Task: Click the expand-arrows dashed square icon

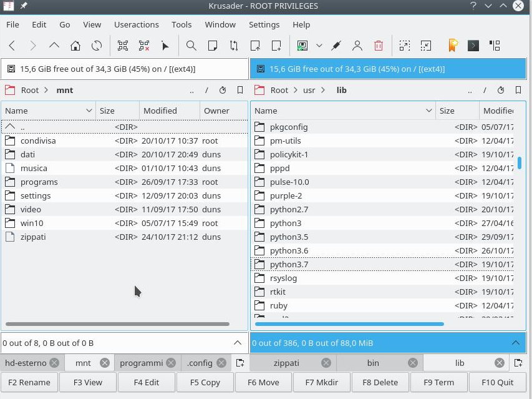Action: point(404,46)
